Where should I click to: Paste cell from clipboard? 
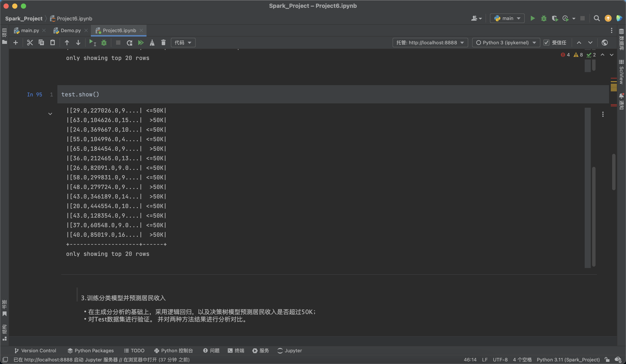point(53,43)
